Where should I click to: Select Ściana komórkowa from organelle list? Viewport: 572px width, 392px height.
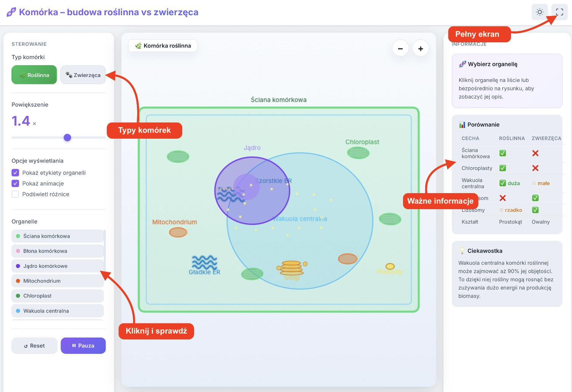(57, 236)
